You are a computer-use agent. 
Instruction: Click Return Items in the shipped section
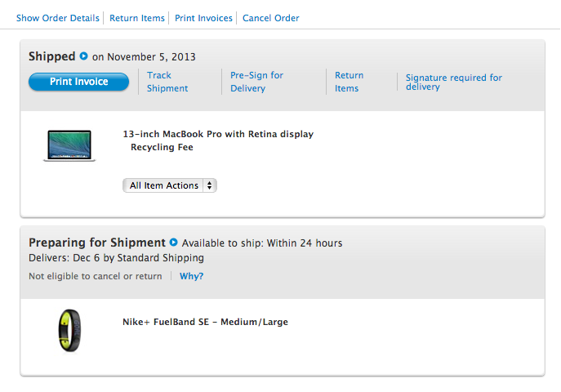pos(350,82)
